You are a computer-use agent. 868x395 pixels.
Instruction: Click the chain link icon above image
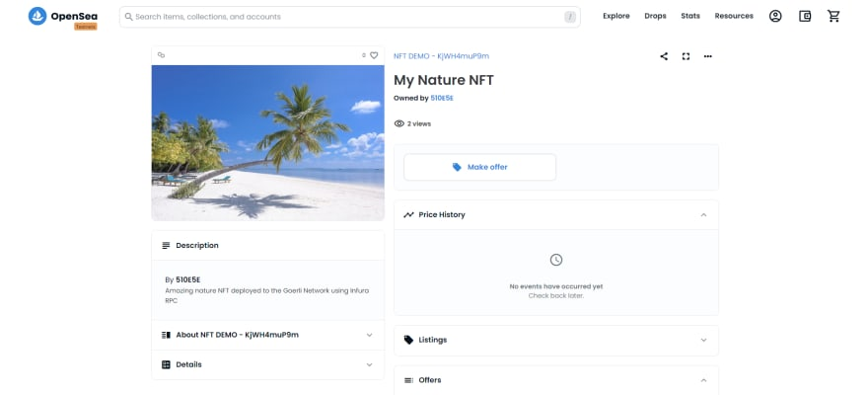coord(162,55)
